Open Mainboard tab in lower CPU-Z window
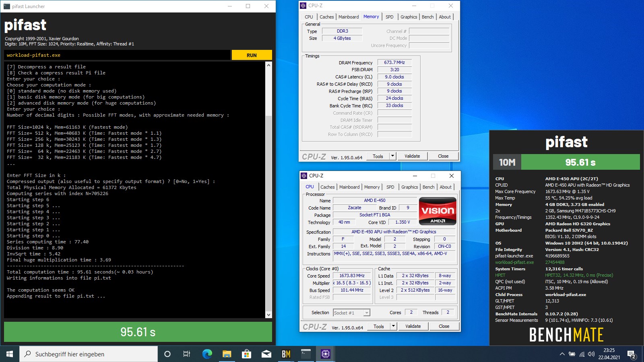This screenshot has height=362, width=644. [x=349, y=187]
